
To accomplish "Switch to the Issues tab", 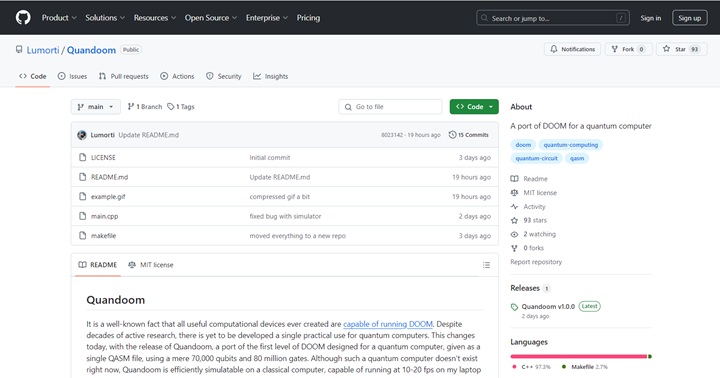I will [x=72, y=76].
